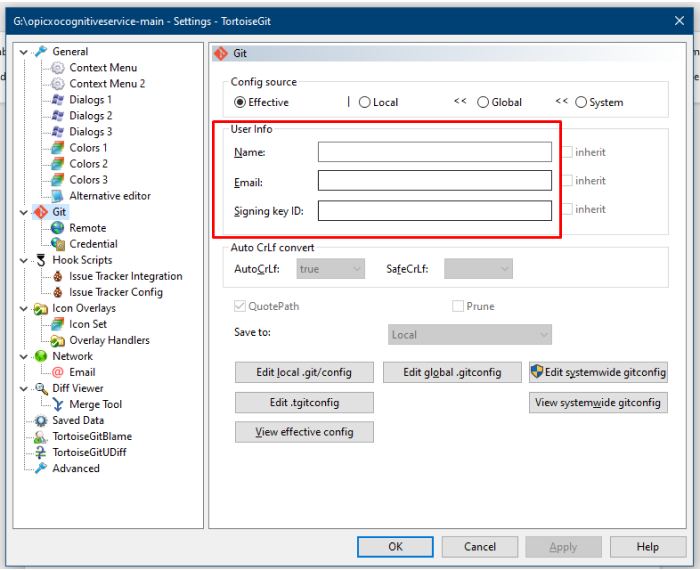Toggle the Prune checkbox
Screen dimensions: 700x570
point(458,306)
